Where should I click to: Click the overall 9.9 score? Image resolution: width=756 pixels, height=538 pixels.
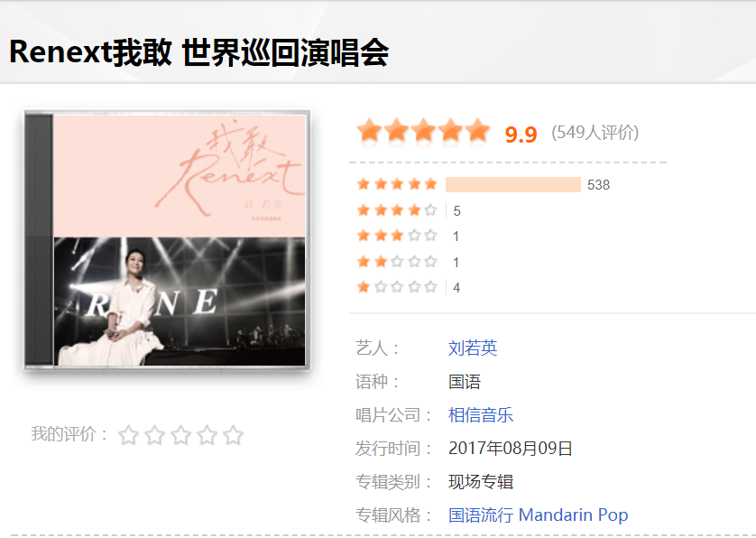click(x=521, y=134)
